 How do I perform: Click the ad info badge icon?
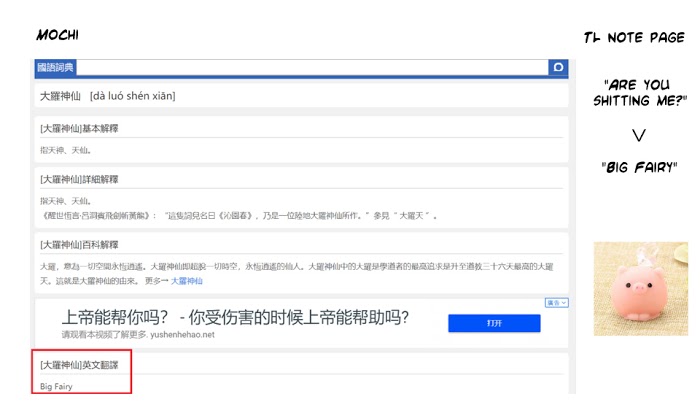point(557,302)
